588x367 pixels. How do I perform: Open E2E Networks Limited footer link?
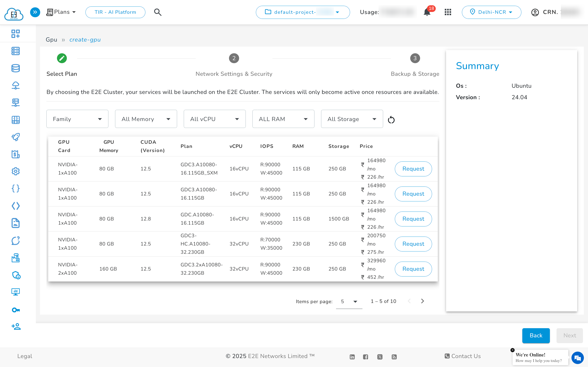281,356
